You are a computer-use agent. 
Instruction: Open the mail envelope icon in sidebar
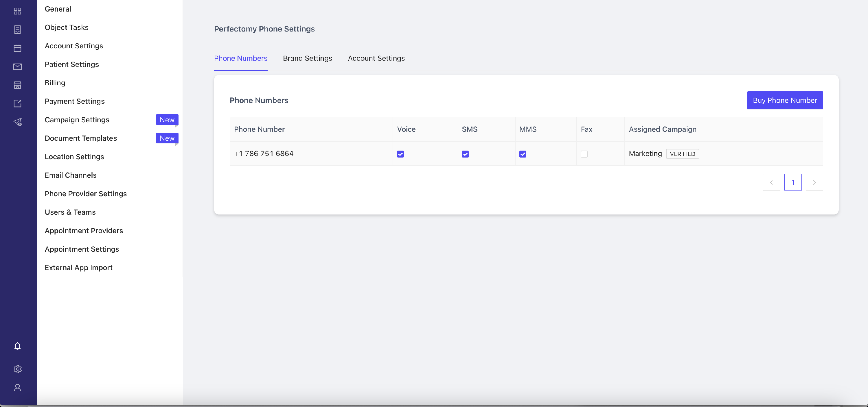click(x=18, y=67)
